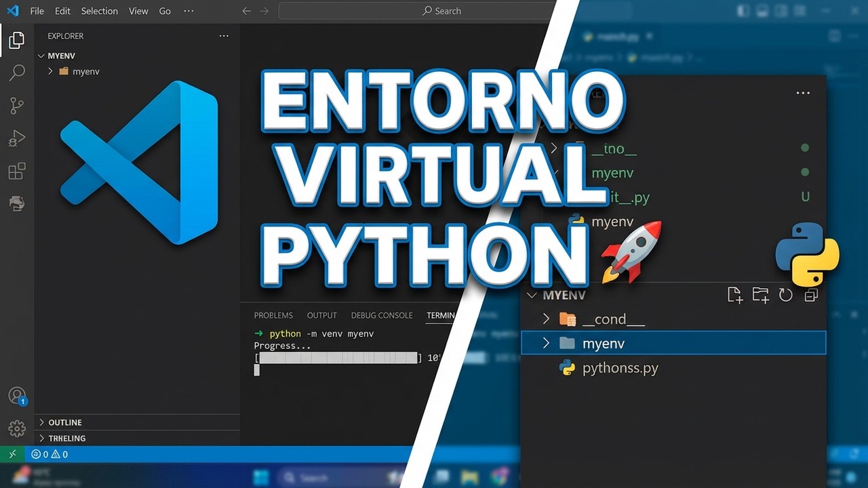Switch to the TERMINAL panel tab
Screen dimensions: 868x488
tap(441, 315)
